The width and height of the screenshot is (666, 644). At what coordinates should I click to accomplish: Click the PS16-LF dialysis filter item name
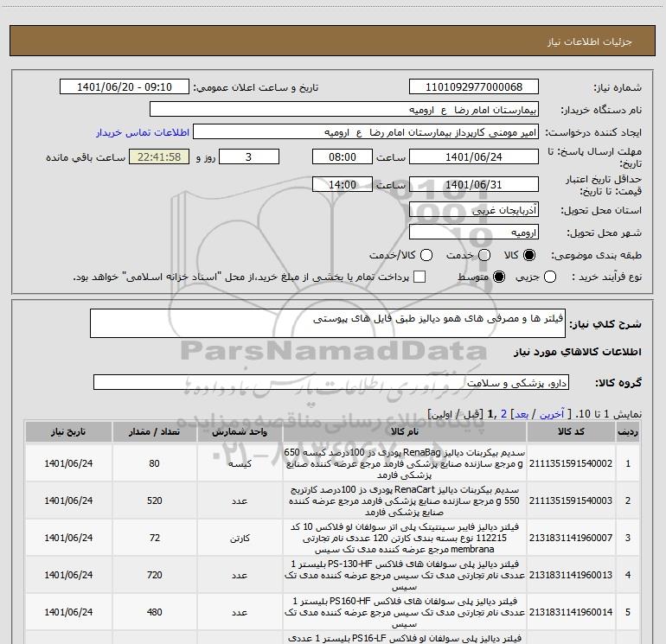[405, 638]
